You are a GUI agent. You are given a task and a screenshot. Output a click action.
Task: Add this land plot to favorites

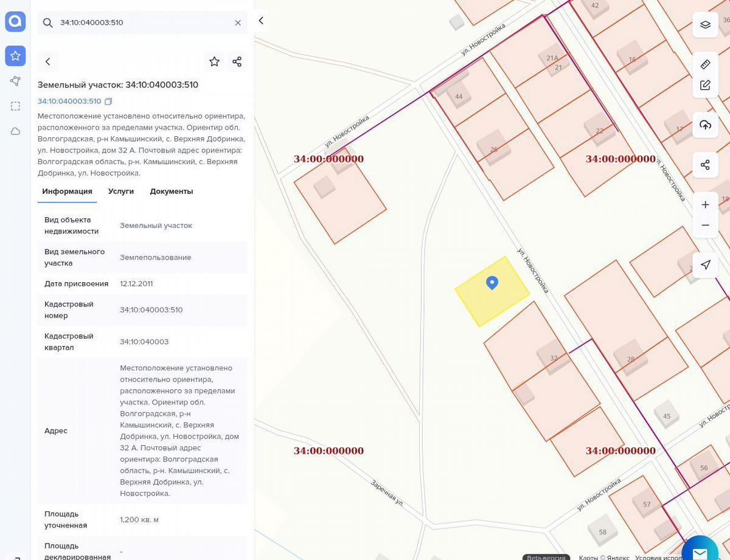[214, 61]
